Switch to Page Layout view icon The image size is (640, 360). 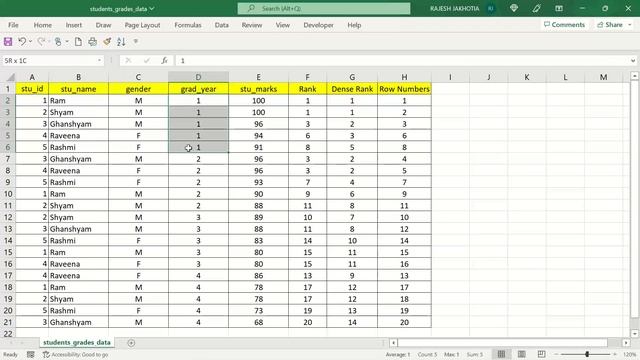tap(522, 354)
